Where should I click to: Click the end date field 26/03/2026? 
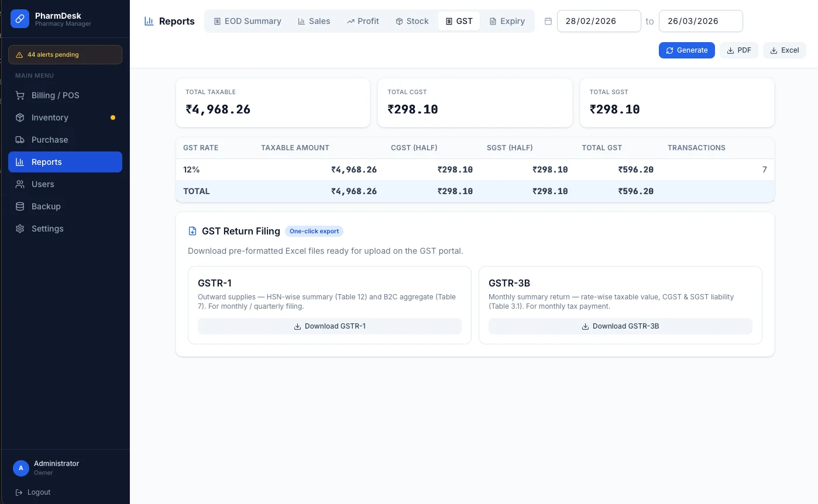[x=701, y=21]
